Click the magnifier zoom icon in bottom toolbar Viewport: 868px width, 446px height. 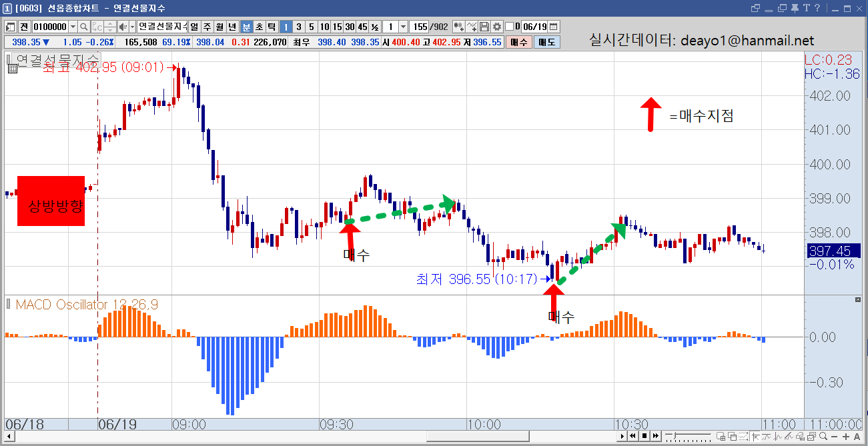click(x=823, y=436)
